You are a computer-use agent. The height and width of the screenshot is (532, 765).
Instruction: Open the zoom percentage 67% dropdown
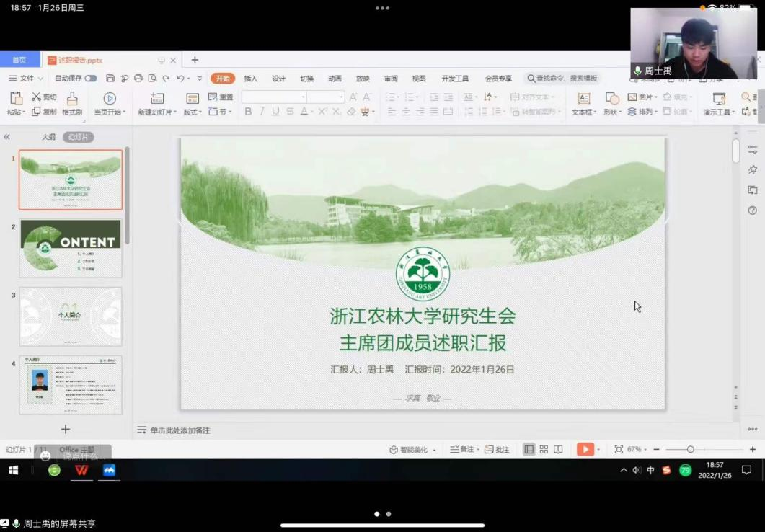point(637,450)
